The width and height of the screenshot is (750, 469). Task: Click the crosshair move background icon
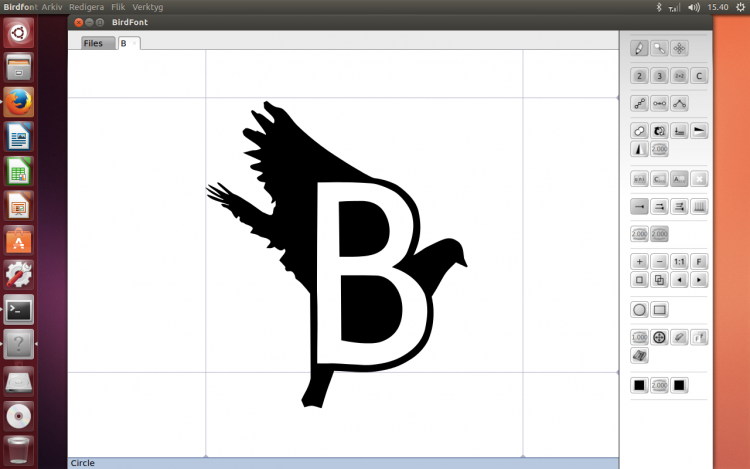tap(659, 338)
